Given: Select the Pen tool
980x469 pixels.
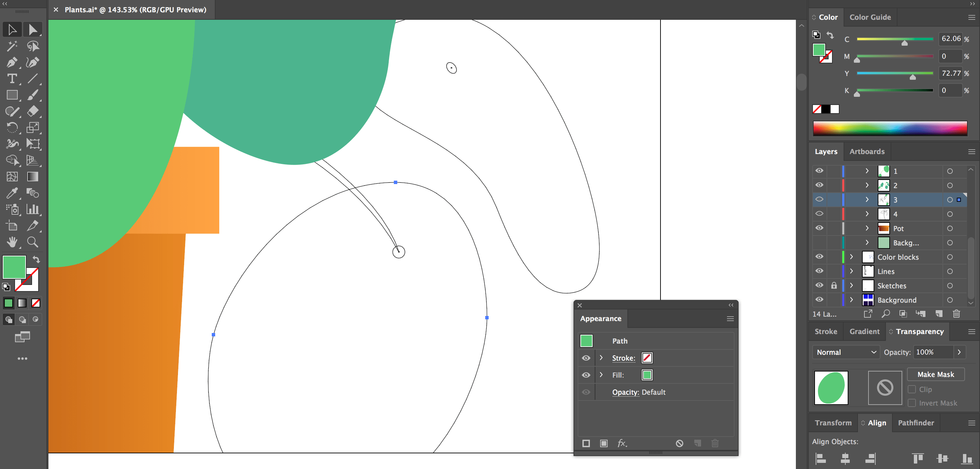Looking at the screenshot, I should pos(12,62).
